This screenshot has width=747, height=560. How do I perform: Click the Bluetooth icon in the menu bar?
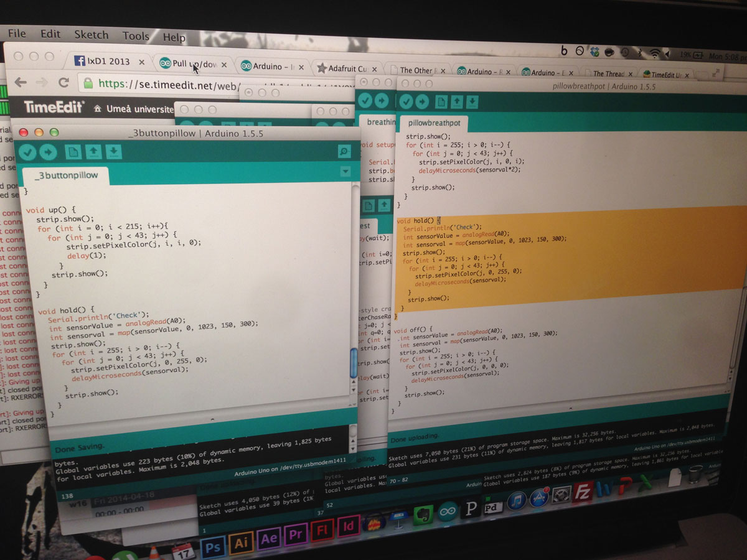640,53
